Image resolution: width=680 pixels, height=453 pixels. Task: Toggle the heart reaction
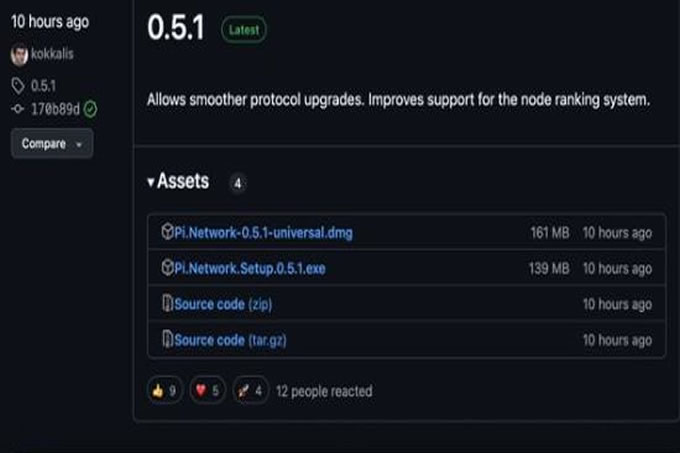click(207, 391)
